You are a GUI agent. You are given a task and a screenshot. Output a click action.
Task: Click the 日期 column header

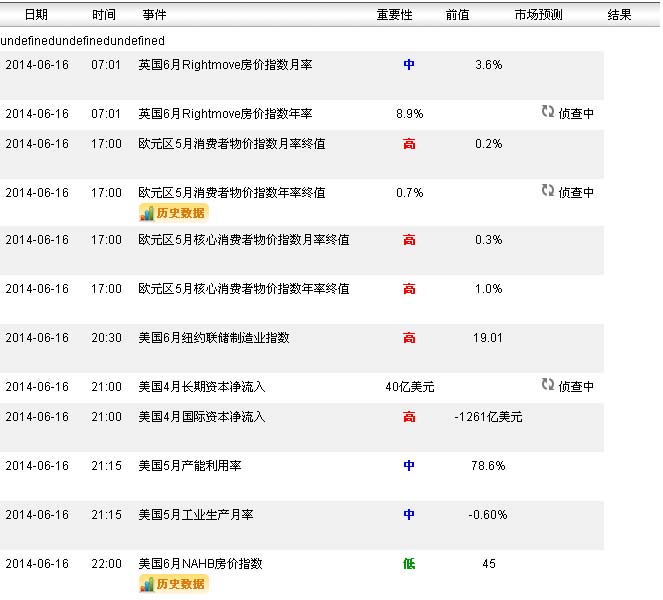pos(35,15)
